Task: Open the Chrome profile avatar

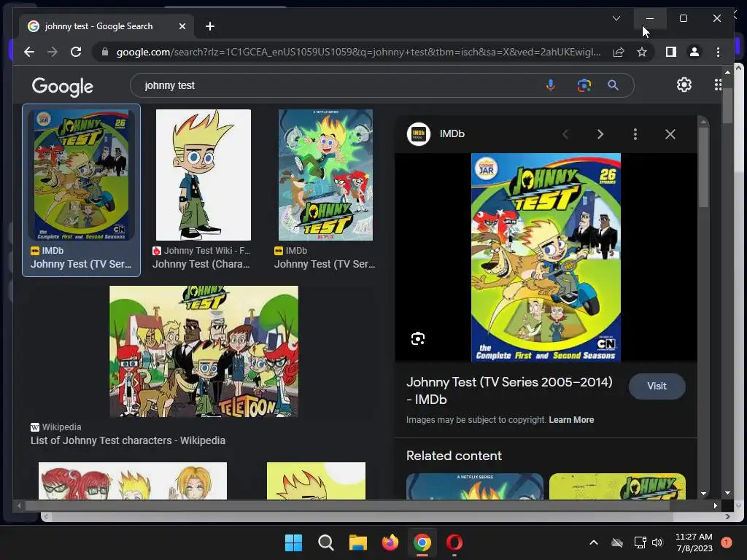Action: click(694, 52)
